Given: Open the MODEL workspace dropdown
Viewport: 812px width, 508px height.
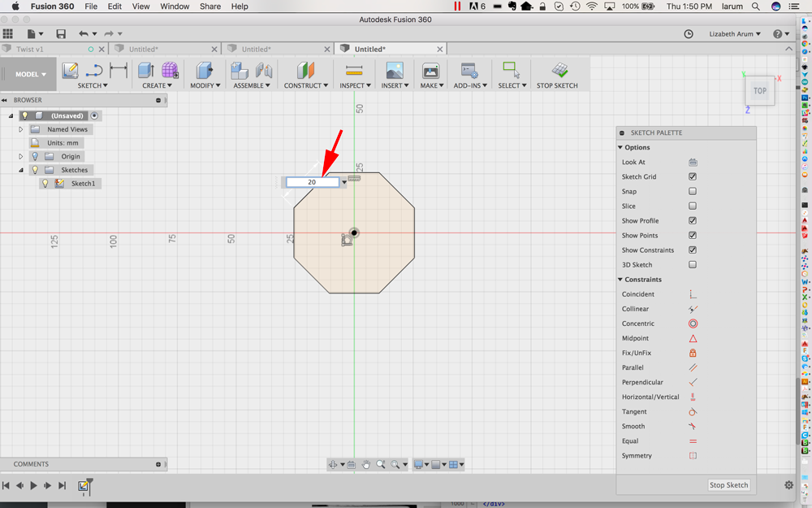Looking at the screenshot, I should tap(31, 74).
